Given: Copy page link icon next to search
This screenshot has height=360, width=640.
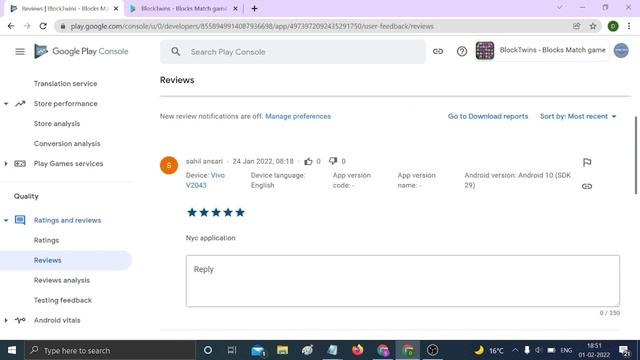Looking at the screenshot, I should coord(438,51).
